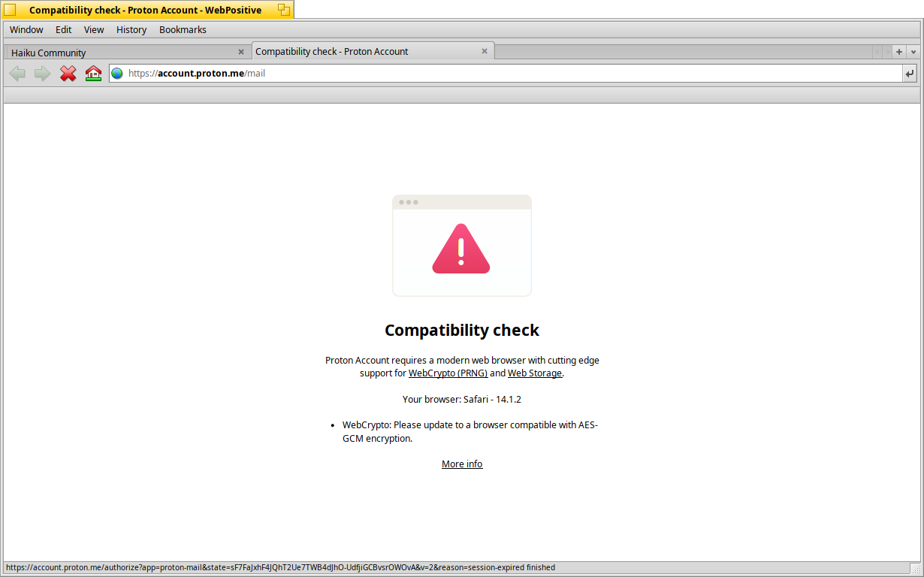Open the Edit menu
Image resolution: width=924 pixels, height=577 pixels.
[x=64, y=30]
